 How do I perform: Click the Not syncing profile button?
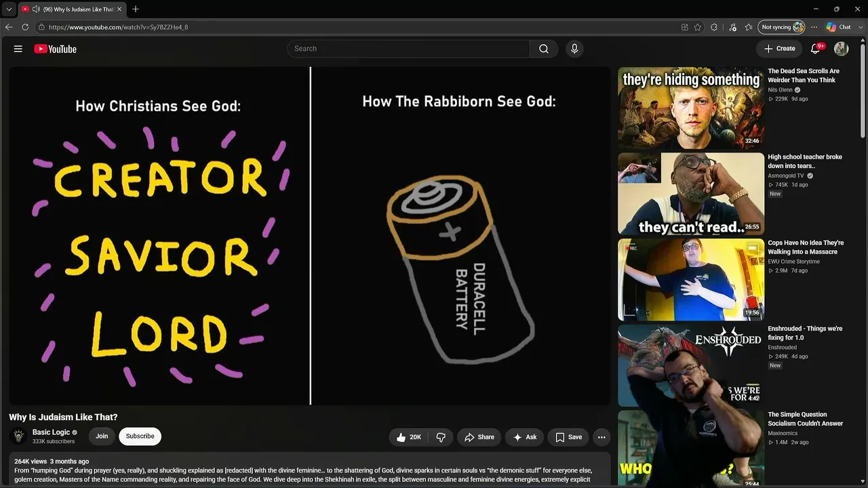tap(782, 27)
